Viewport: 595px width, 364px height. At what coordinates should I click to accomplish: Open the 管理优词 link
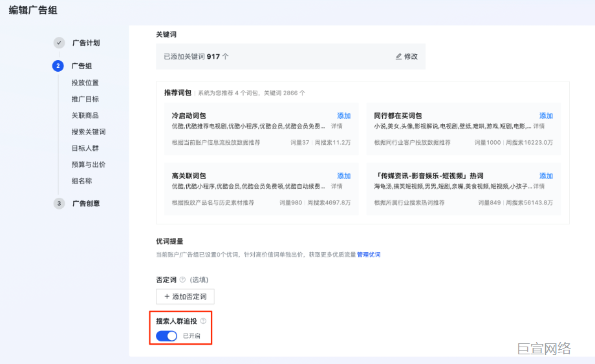369,255
